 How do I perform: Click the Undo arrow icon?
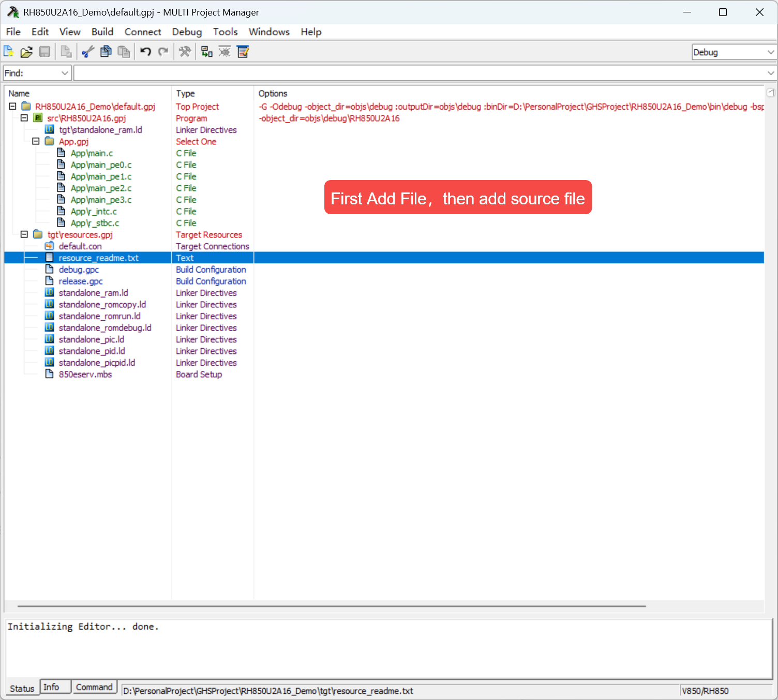tap(146, 52)
